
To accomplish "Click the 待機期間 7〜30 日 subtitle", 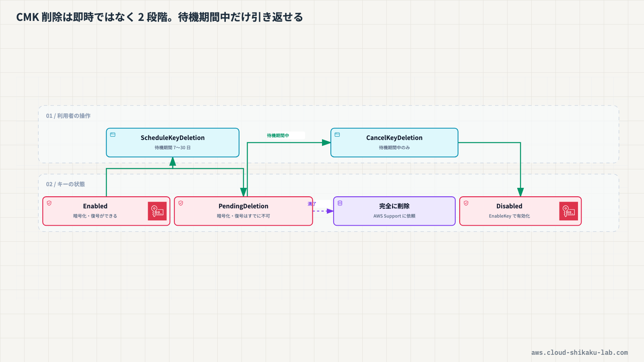I will (173, 148).
